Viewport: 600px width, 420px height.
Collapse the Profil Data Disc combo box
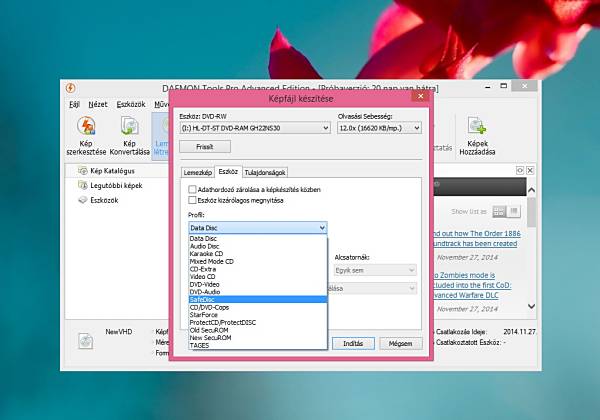pyautogui.click(x=258, y=228)
